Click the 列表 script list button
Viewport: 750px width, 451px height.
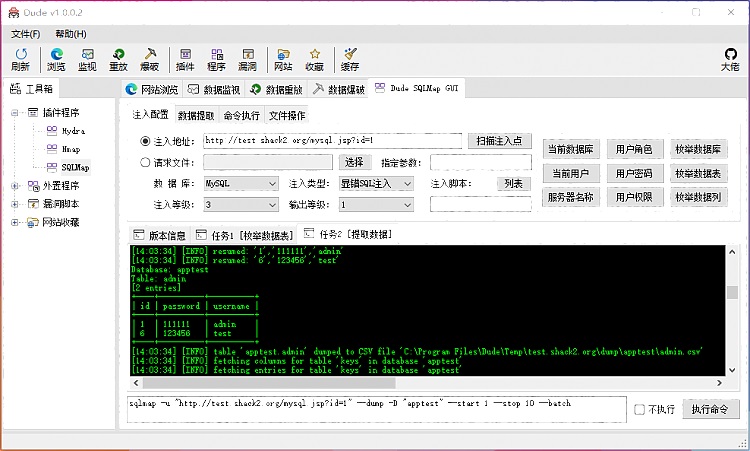(514, 183)
